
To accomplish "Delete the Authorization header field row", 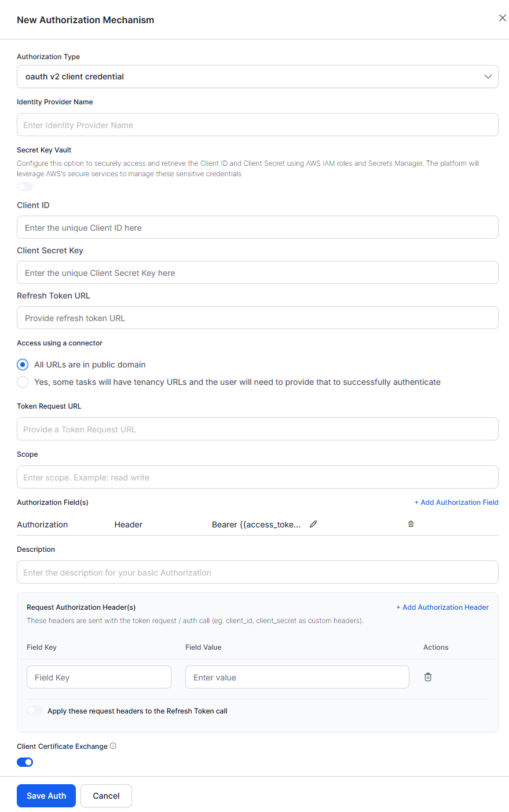I will pyautogui.click(x=411, y=524).
